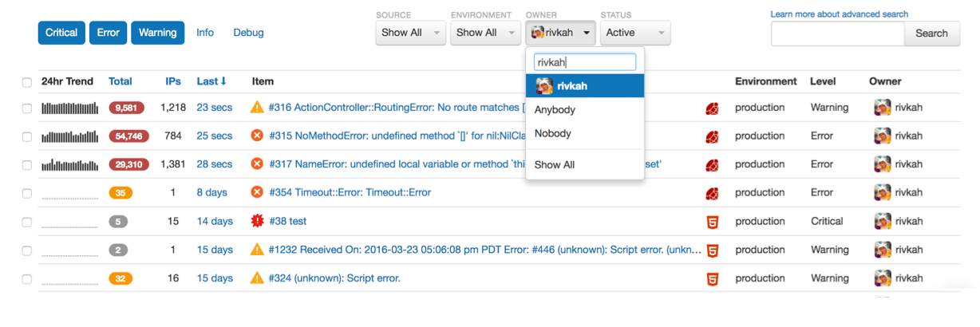The width and height of the screenshot is (980, 327).
Task: Open Learn more about advanced search link
Action: (x=840, y=14)
